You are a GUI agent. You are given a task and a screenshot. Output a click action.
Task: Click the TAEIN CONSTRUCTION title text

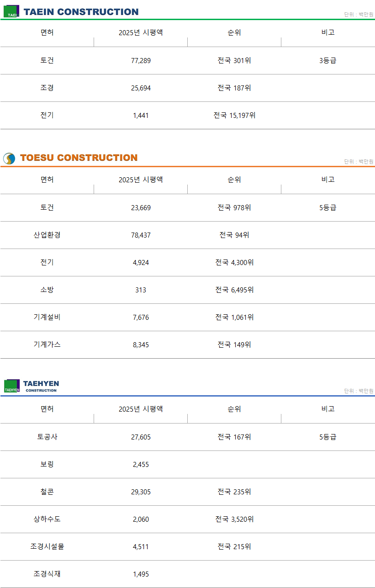(81, 12)
